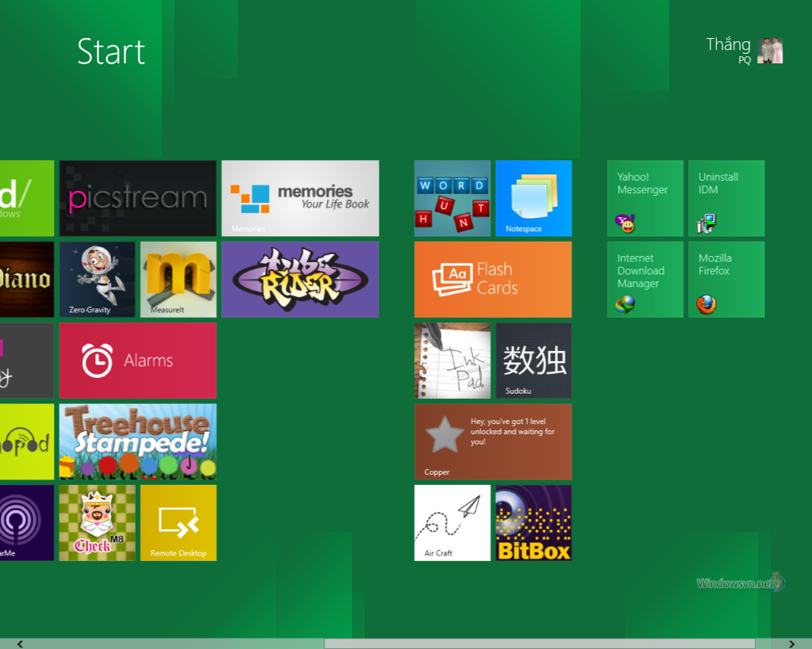The height and width of the screenshot is (649, 812).
Task: Open the dark gray tile beside Alarms
Action: tap(27, 361)
